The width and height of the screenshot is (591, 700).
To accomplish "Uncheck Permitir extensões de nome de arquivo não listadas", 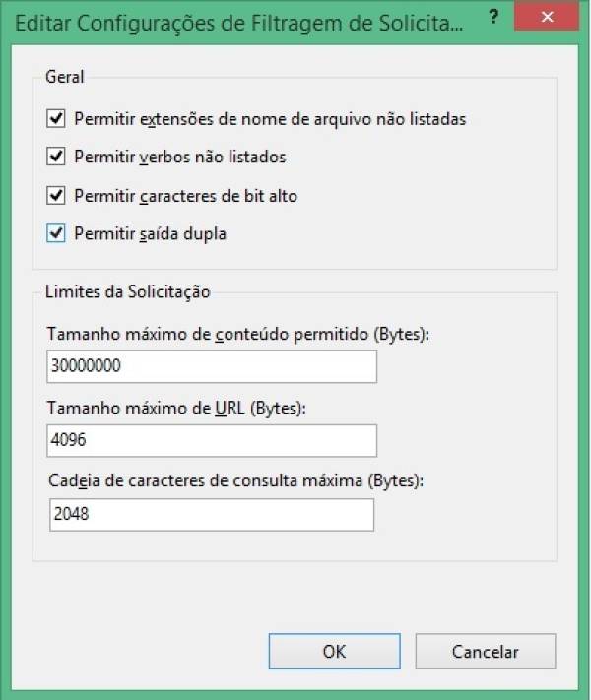I will [x=55, y=119].
